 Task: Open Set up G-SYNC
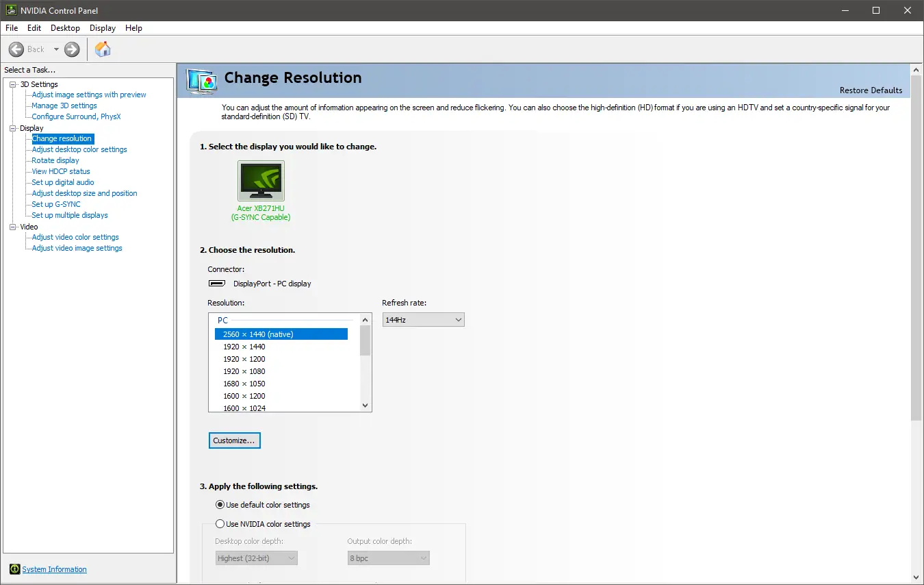coord(56,204)
